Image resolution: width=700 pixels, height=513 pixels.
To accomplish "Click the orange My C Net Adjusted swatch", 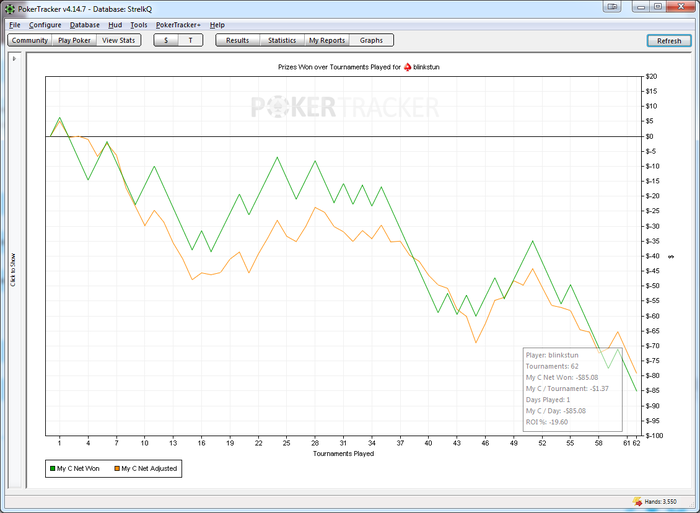I will point(117,468).
